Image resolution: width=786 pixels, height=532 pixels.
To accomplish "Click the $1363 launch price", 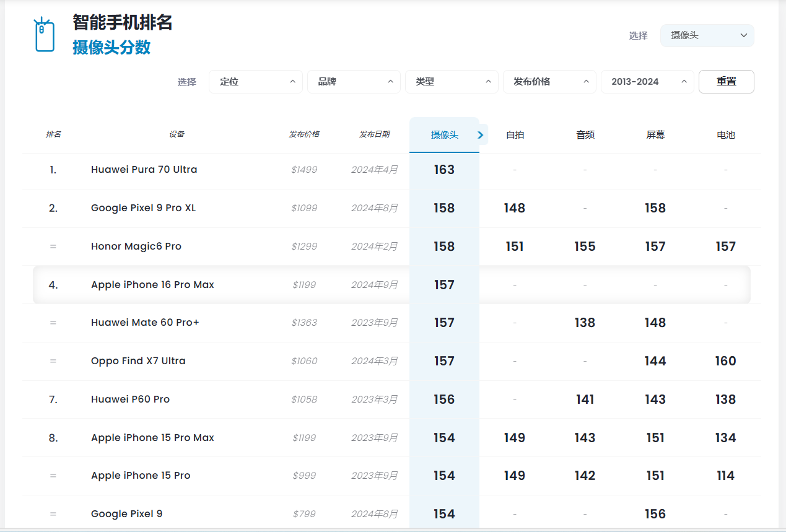I will coord(304,323).
